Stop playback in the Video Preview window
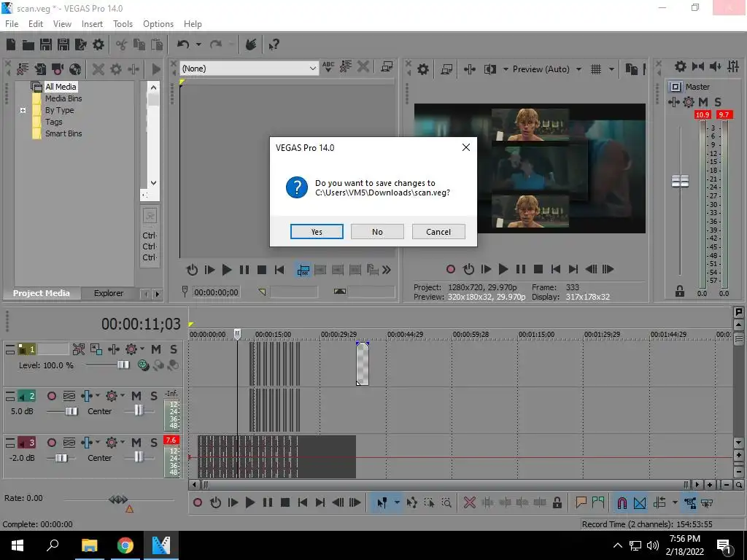Viewport: 747px width, 560px height. 538,270
